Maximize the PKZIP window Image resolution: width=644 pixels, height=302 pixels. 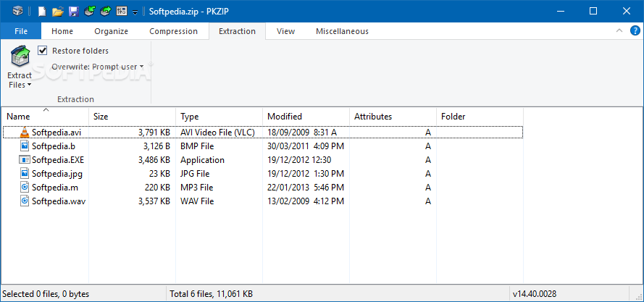(593, 11)
